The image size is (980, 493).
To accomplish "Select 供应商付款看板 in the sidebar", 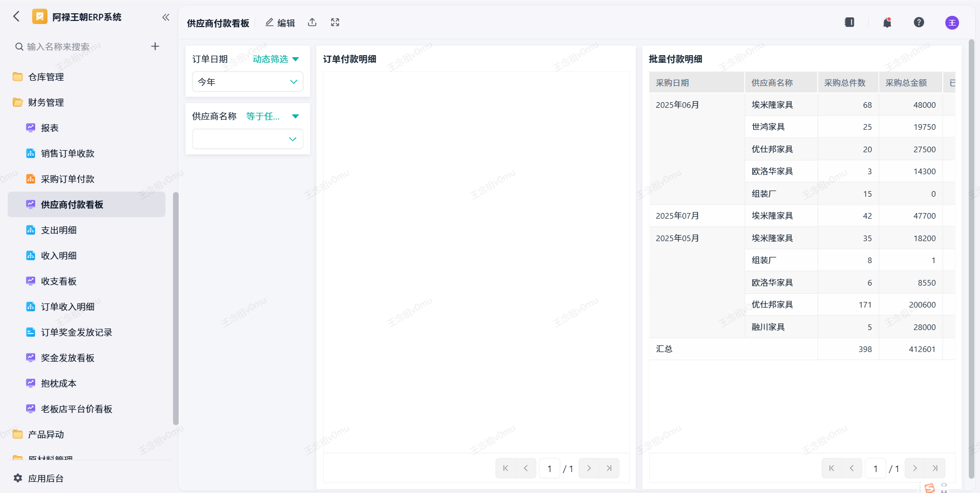I will click(x=87, y=204).
